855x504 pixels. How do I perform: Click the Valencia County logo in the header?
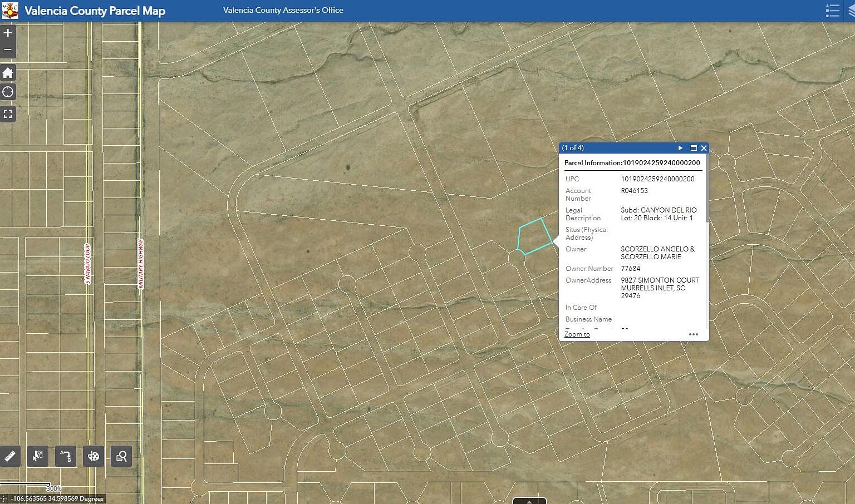coord(9,11)
